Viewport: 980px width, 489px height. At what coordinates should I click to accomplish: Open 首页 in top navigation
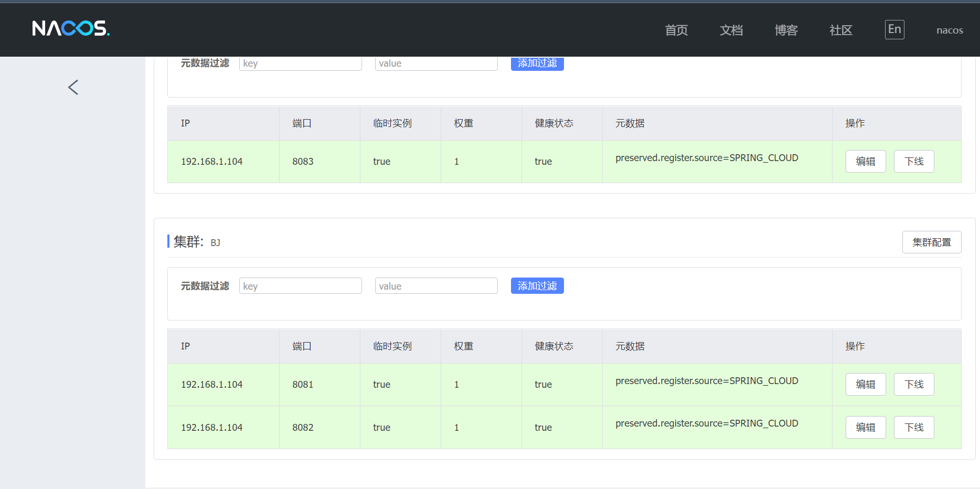(676, 30)
